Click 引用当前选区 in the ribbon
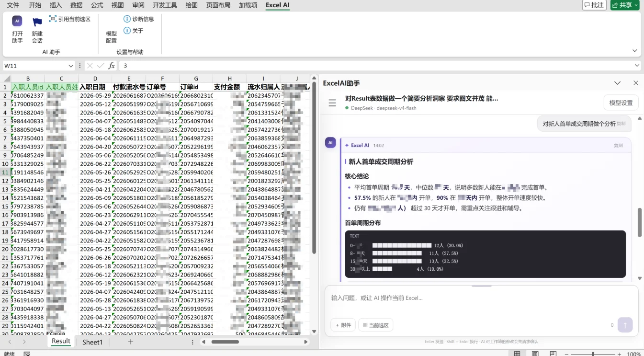 70,19
